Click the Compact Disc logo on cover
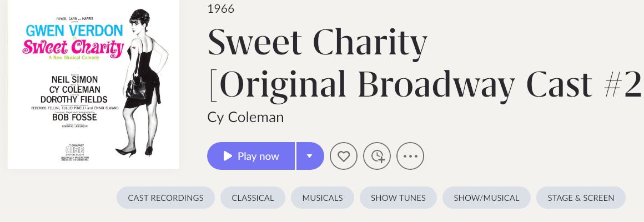 tap(74, 150)
